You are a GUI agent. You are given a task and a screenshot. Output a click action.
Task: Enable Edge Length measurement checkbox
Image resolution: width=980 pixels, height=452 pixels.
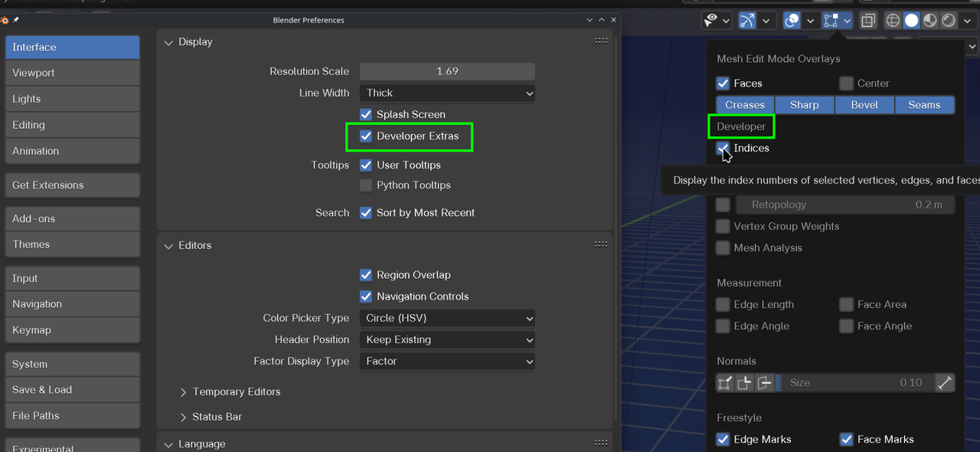(x=723, y=304)
